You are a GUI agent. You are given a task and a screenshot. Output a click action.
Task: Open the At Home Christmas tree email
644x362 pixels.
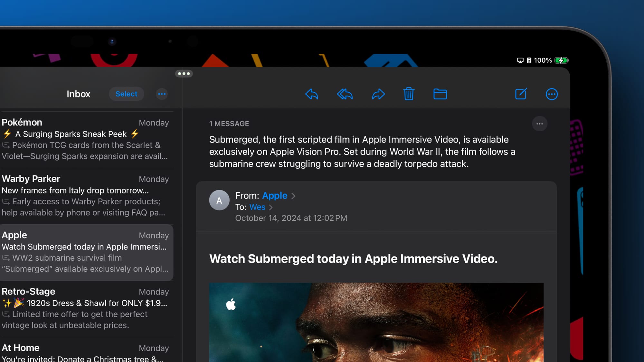point(86,350)
